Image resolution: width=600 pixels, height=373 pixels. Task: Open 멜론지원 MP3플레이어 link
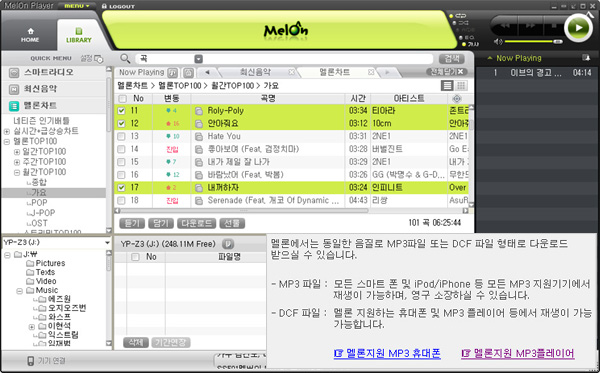(x=518, y=353)
